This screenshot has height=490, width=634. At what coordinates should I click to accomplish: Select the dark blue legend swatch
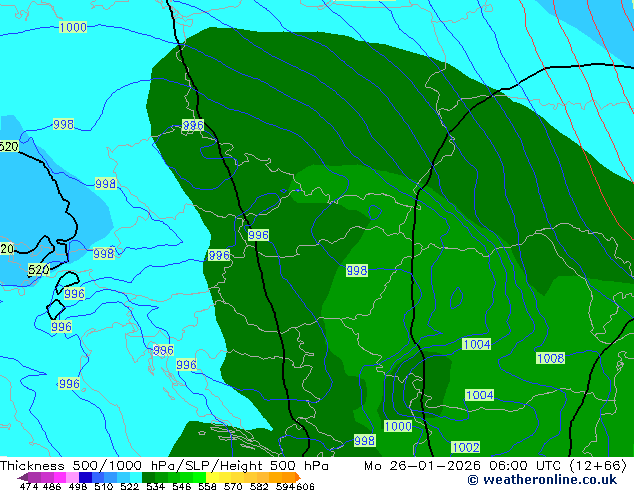coord(85,477)
